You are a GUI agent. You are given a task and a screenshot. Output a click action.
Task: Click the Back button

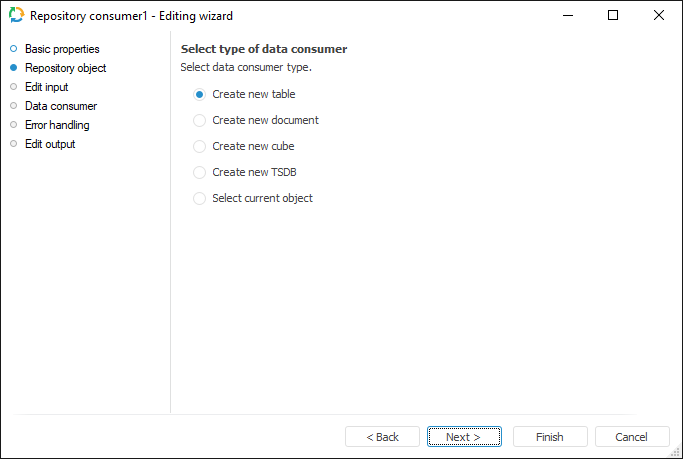tap(382, 437)
